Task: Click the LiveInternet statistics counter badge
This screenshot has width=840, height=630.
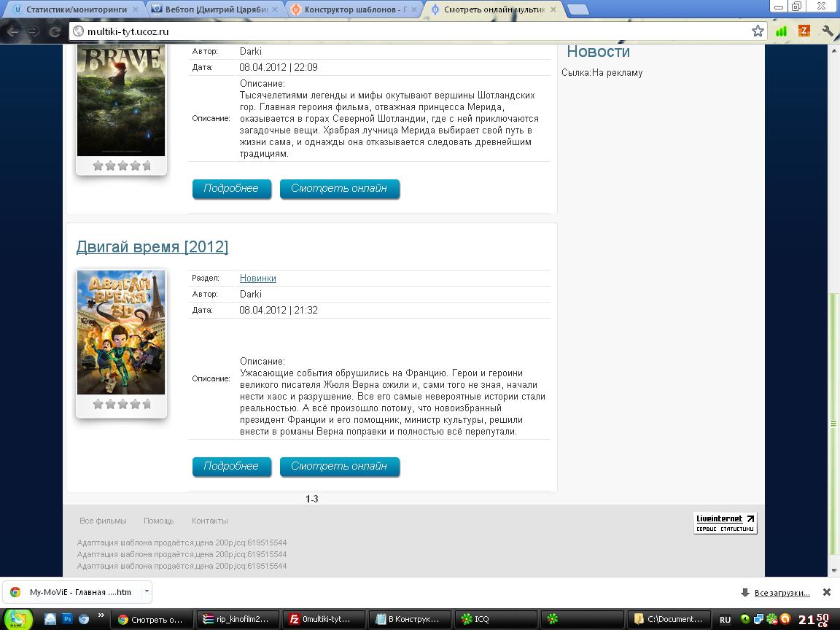Action: tap(725, 523)
